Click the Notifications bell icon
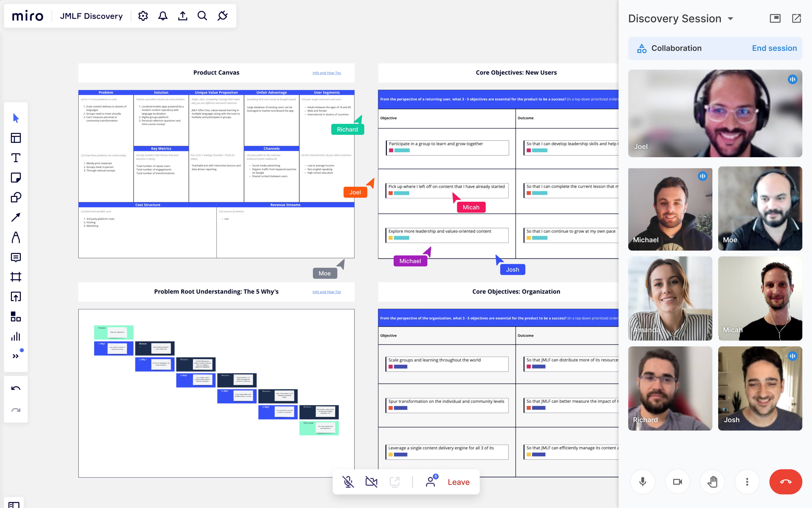 (x=163, y=16)
